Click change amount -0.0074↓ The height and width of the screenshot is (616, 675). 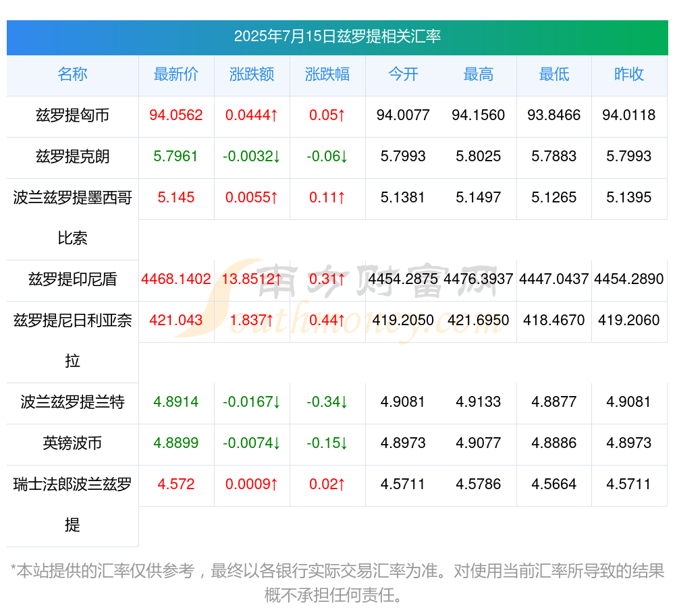[251, 442]
